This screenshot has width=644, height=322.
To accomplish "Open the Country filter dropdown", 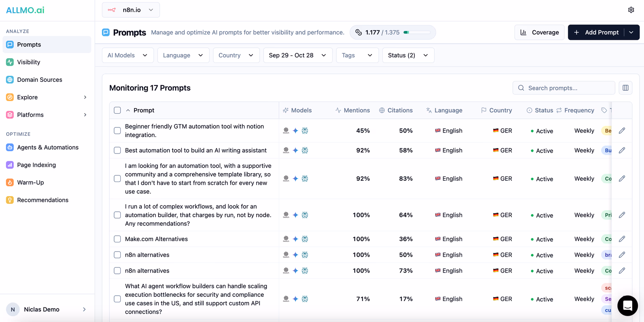I will click(x=236, y=55).
